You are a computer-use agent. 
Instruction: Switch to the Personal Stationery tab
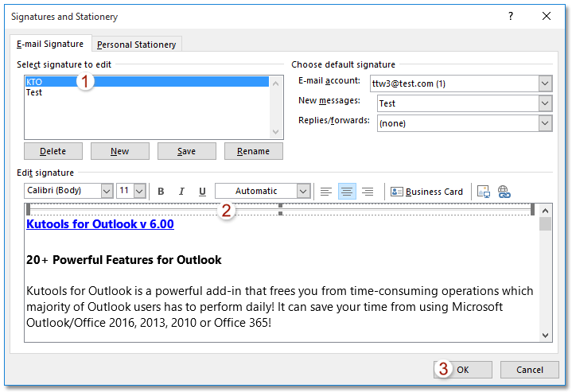click(136, 45)
